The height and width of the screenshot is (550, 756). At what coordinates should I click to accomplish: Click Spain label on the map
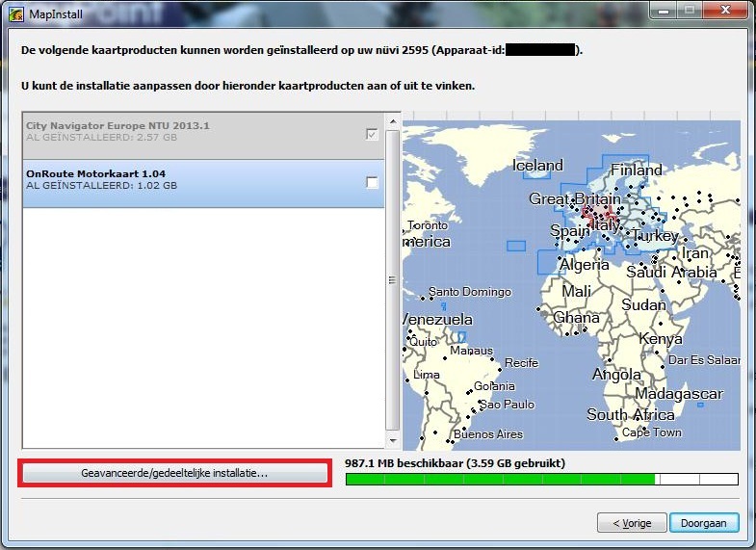tap(570, 231)
